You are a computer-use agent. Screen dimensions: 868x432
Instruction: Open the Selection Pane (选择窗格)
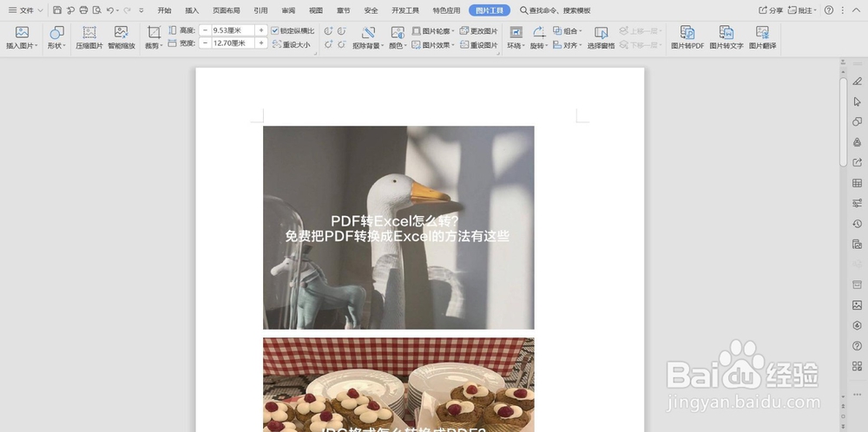coord(602,37)
